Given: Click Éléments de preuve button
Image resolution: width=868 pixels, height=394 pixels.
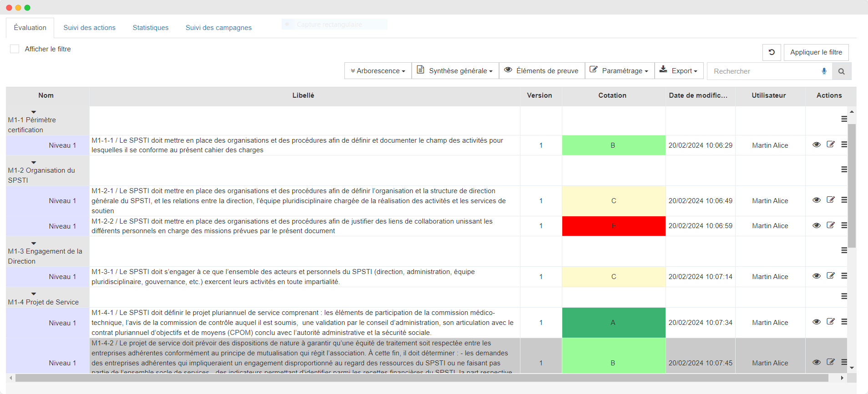Looking at the screenshot, I should coord(542,71).
